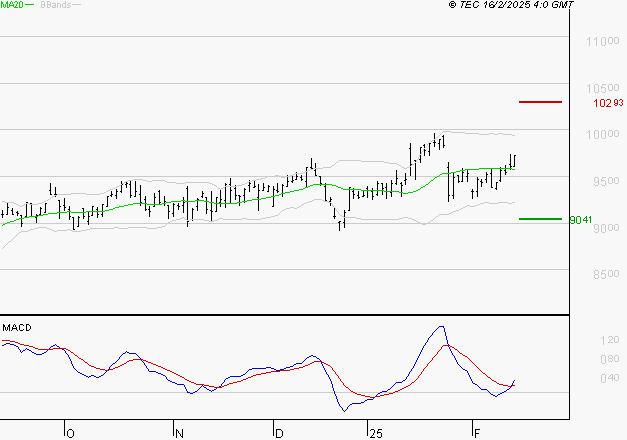Select the gray BBands legend line sample
The width and height of the screenshot is (627, 440).
[78, 5]
